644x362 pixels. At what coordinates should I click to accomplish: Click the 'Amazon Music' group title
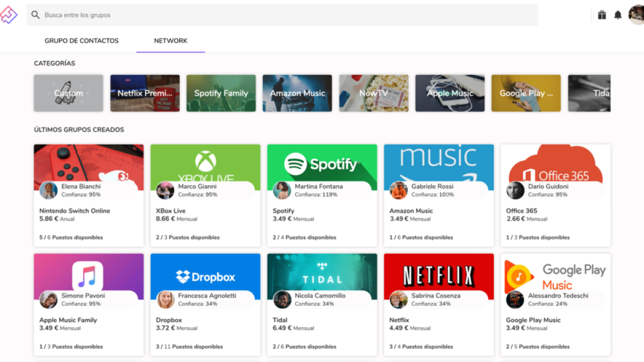411,211
